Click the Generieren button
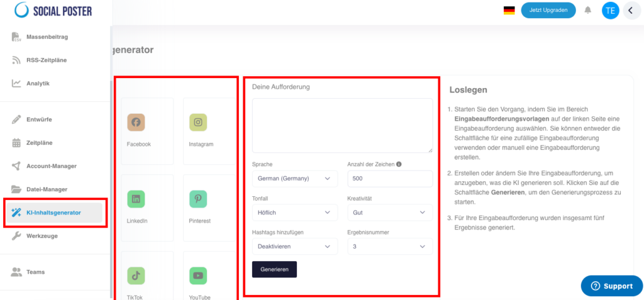 coord(274,270)
